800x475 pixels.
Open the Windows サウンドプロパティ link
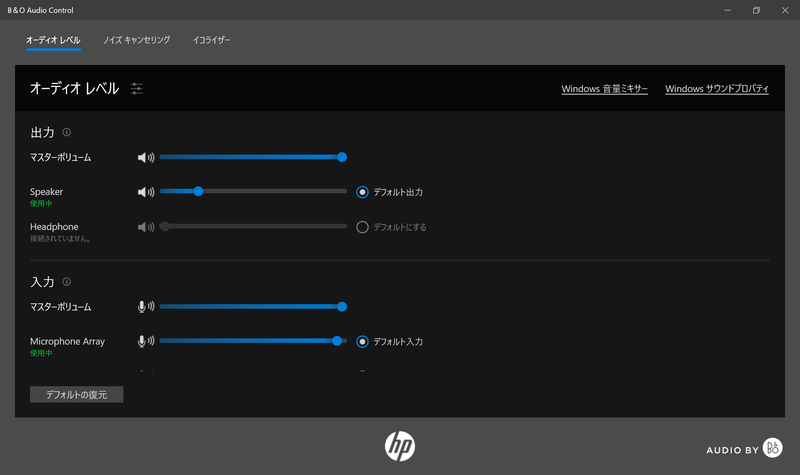click(716, 89)
